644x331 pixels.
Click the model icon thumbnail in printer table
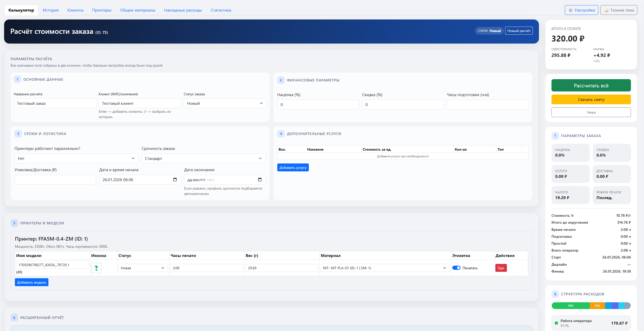(x=96, y=268)
